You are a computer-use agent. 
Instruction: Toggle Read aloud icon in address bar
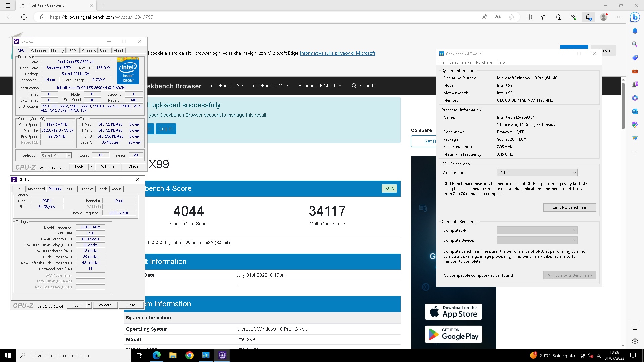pos(485,17)
